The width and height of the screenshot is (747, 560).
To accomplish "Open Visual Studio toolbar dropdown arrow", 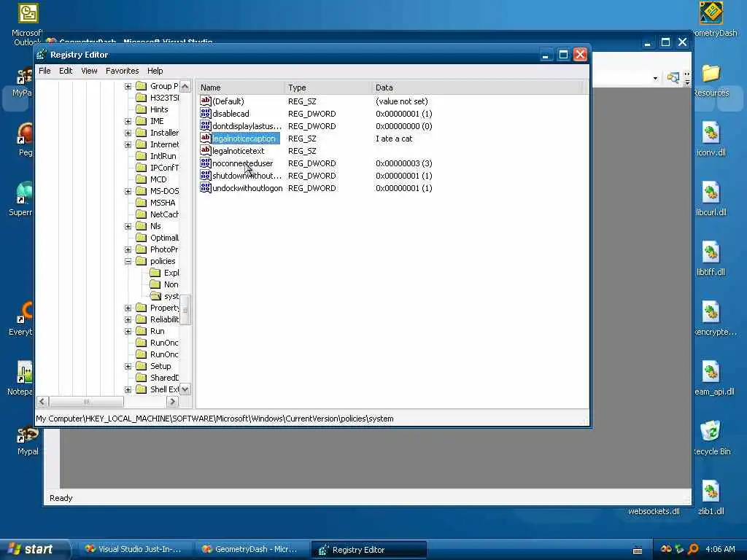I will click(656, 78).
